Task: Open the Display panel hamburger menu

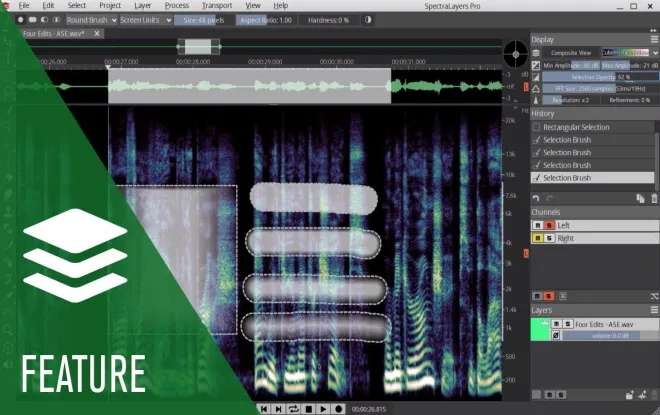Action: (654, 39)
